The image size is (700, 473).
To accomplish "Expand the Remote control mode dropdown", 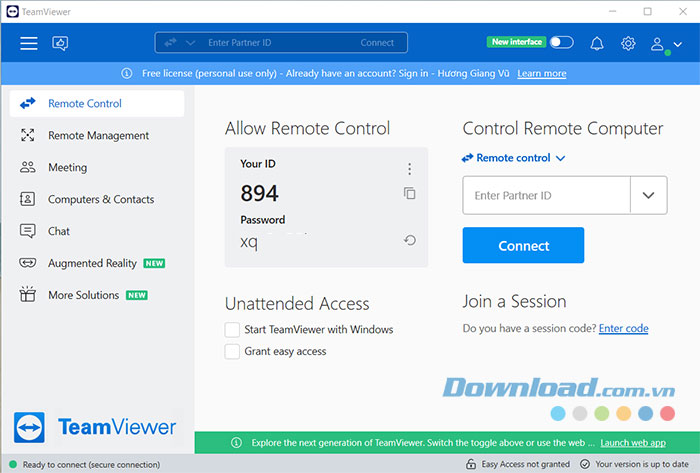I will point(514,158).
